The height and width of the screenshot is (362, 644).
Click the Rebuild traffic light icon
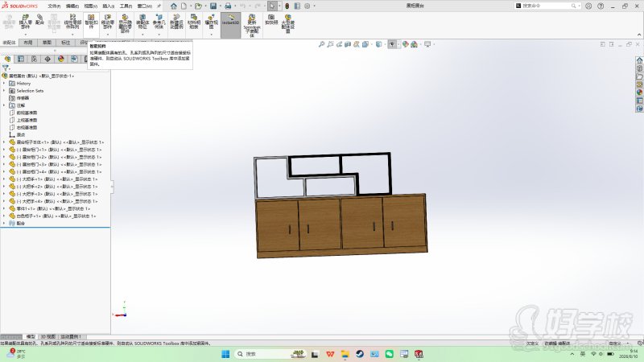287,6
